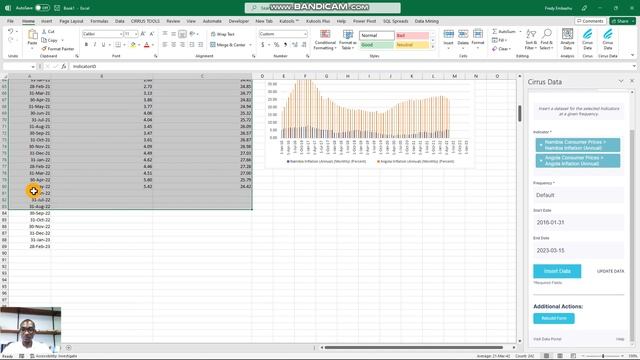
Task: Click the Orientation text angle icon
Action: tap(192, 34)
